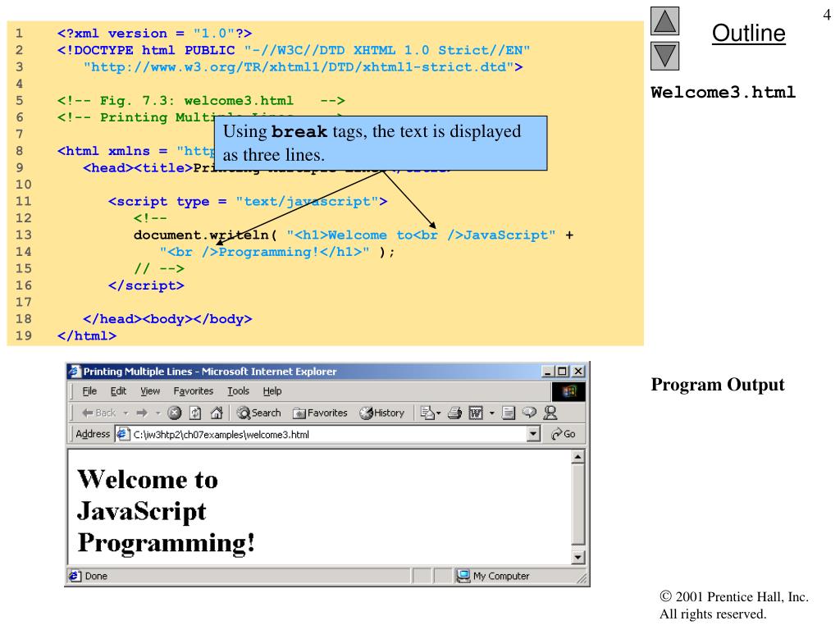Screen dimensions: 840x630
Task: Click the 'Program Output' label
Action: pyautogui.click(x=718, y=385)
